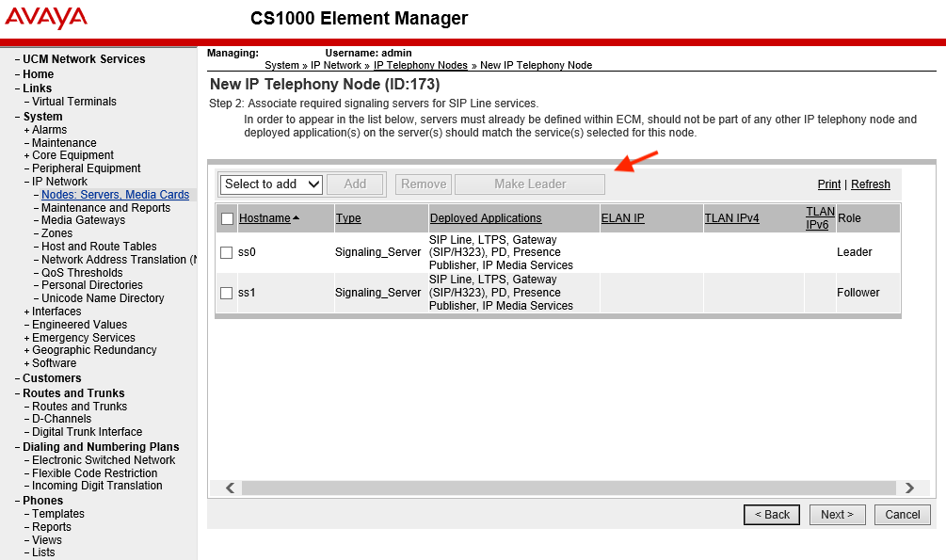Open QoS Thresholds
The height and width of the screenshot is (560, 946).
(82, 273)
